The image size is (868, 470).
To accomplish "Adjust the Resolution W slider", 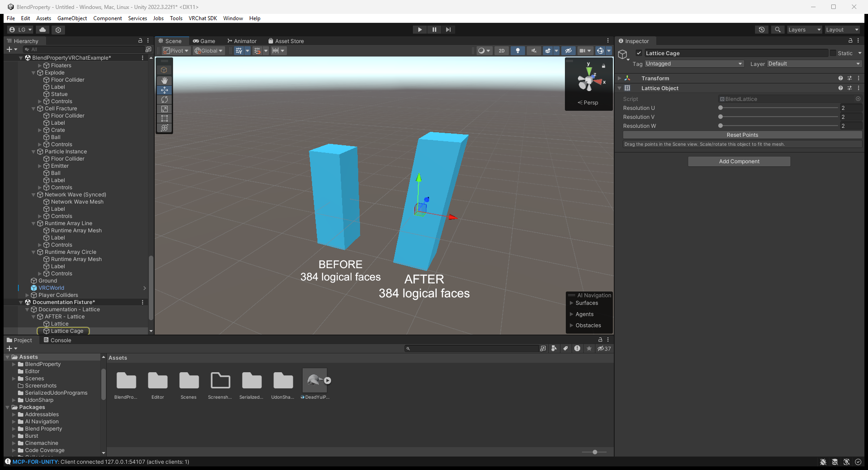I will 779,126.
